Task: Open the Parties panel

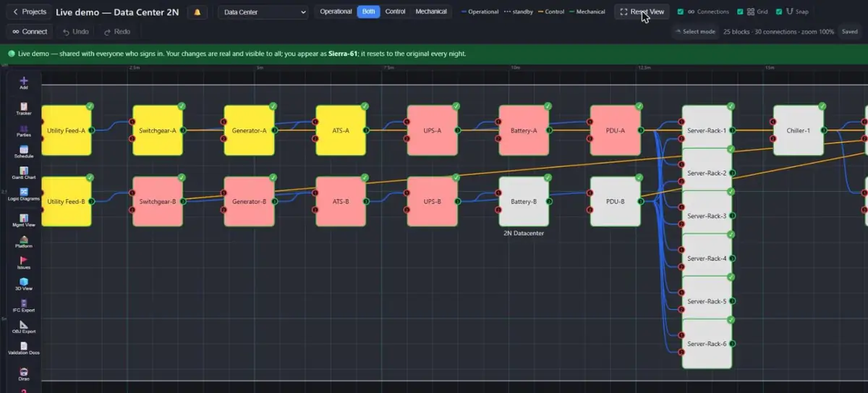Action: coord(24,130)
